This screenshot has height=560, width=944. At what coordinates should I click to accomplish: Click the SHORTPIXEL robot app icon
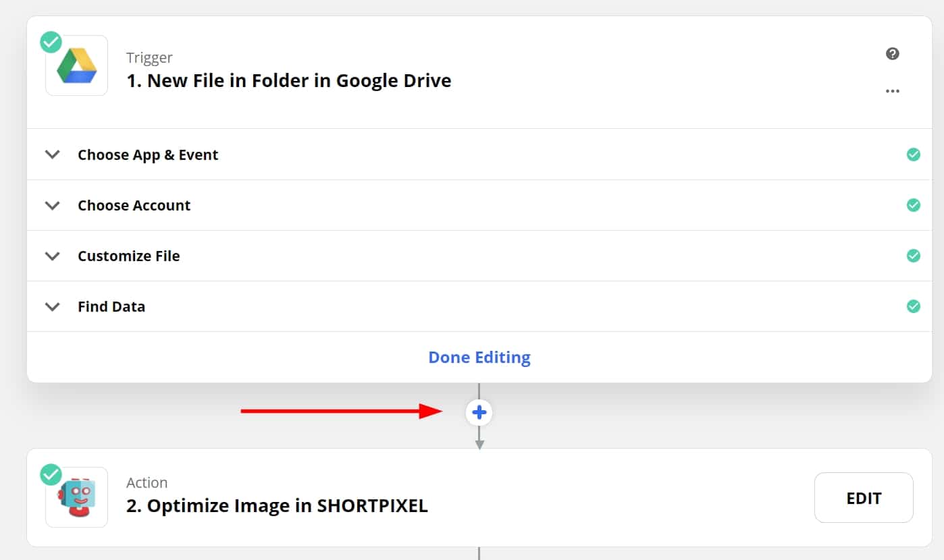[x=76, y=498]
